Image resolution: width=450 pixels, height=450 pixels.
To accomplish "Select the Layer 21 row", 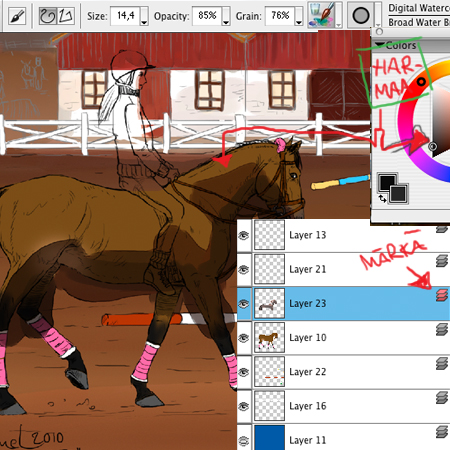I will tap(343, 269).
